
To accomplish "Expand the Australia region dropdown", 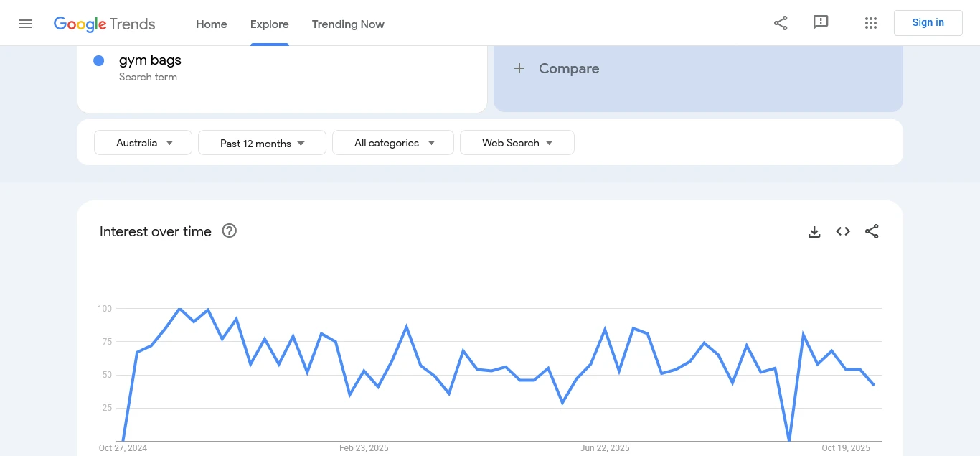I will 143,143.
